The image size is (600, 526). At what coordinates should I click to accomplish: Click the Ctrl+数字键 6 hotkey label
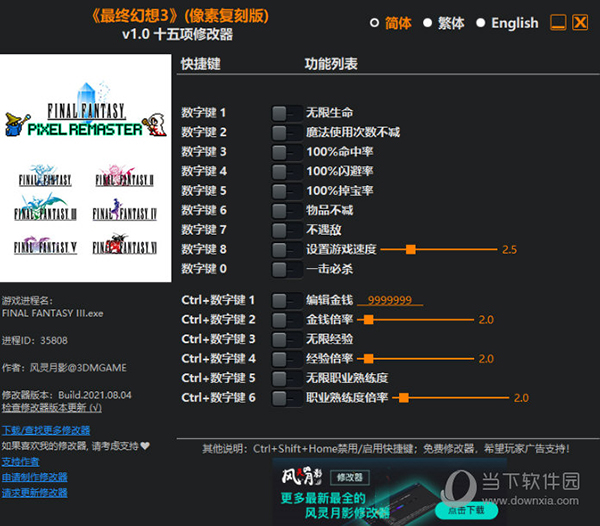(218, 398)
